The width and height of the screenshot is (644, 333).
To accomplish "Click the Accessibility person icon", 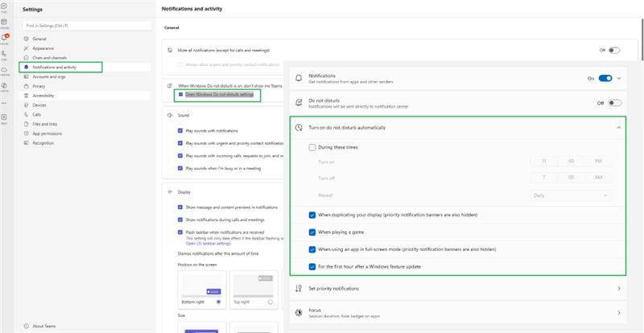I will (x=27, y=96).
